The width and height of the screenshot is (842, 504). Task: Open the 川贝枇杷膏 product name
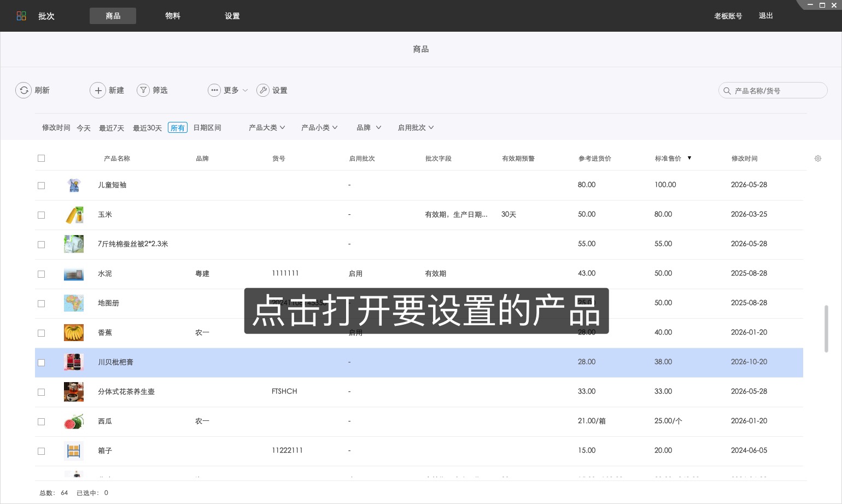click(x=115, y=362)
